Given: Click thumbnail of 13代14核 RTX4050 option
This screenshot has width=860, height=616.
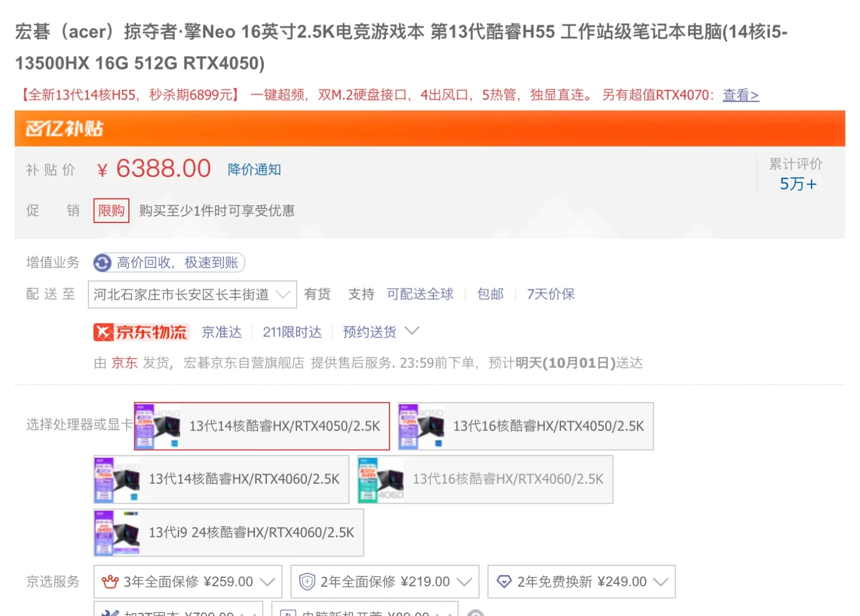Looking at the screenshot, I should [158, 426].
